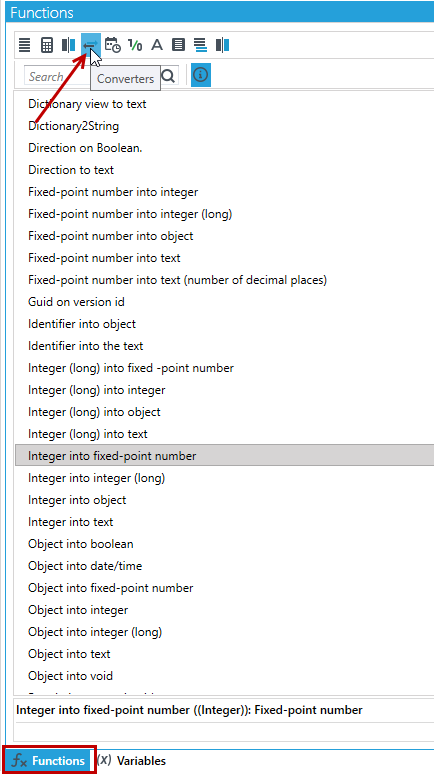
Task: Choose 'Integer (long) into object' item
Action: tap(94, 412)
